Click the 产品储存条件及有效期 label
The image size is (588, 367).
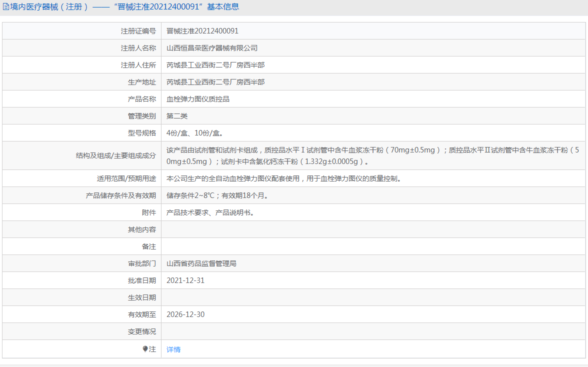[x=121, y=195]
